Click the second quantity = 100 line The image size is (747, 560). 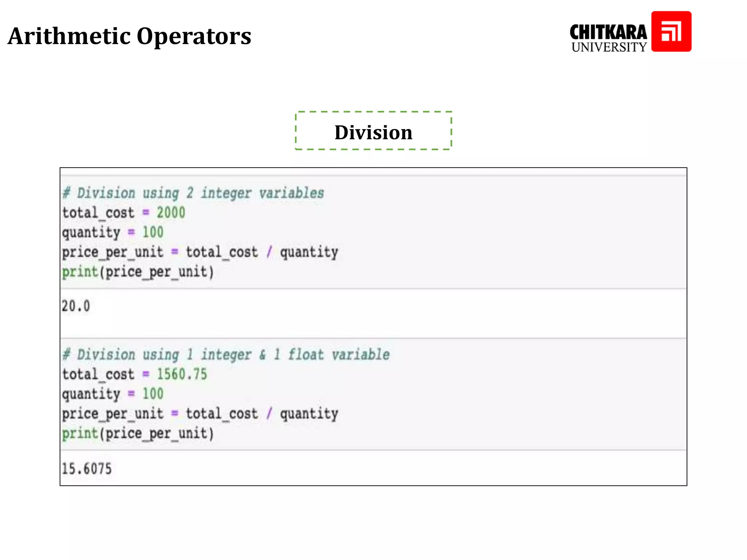[113, 394]
